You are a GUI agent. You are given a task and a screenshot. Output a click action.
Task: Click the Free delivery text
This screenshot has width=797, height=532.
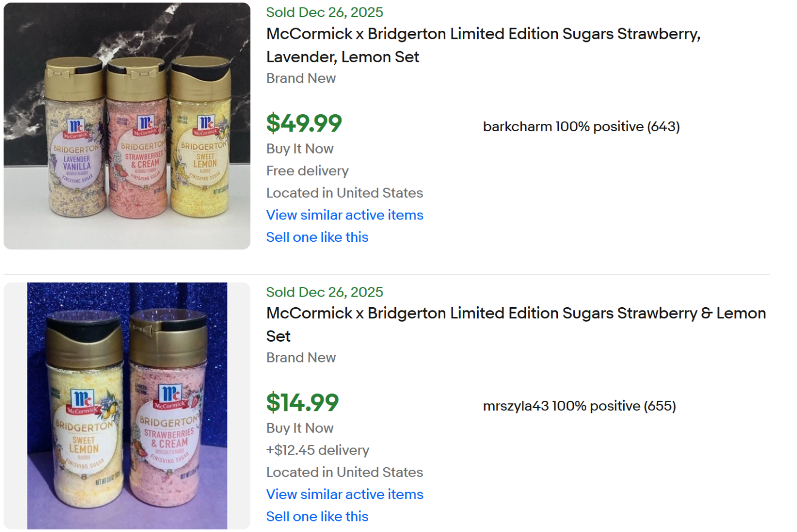[x=307, y=171]
